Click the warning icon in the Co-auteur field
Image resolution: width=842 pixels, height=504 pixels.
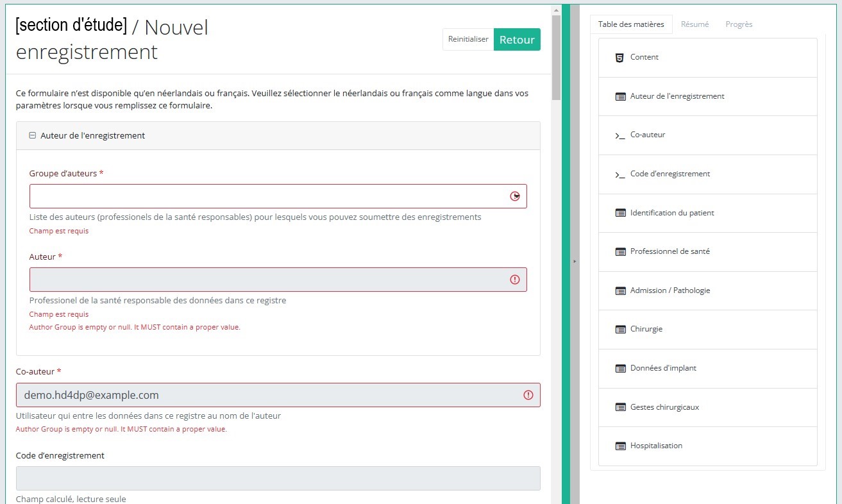[528, 395]
